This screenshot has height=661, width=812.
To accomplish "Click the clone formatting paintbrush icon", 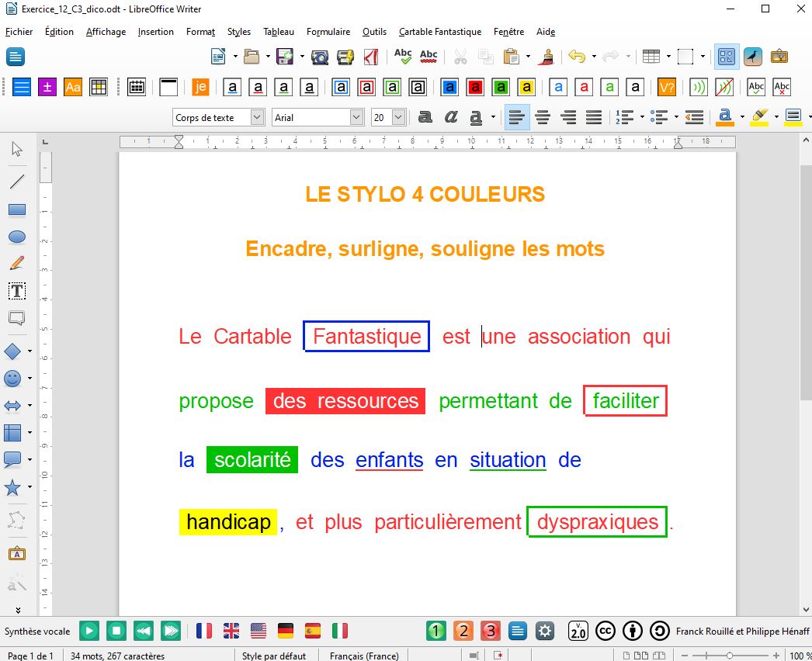I will [546, 57].
